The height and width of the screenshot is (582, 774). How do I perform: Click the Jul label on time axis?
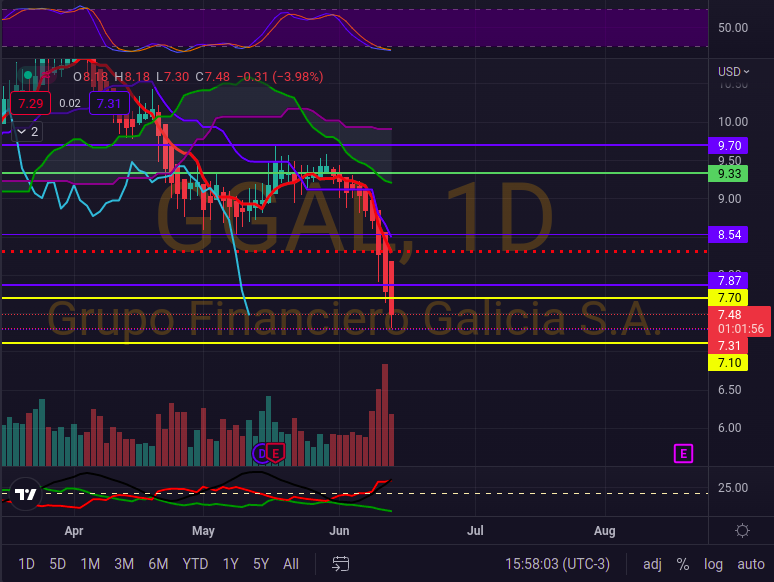click(475, 531)
